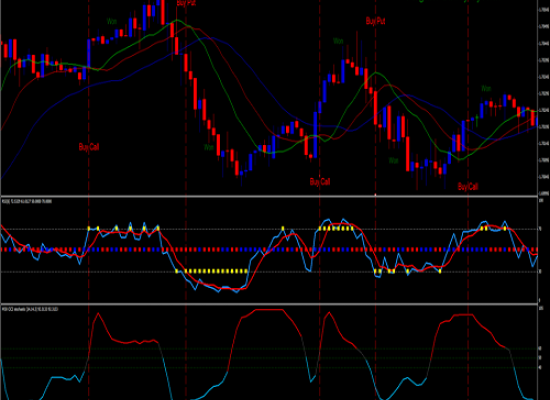Grab the divider between price chart and RSI panel
550x400 pixels.
coord(269,196)
